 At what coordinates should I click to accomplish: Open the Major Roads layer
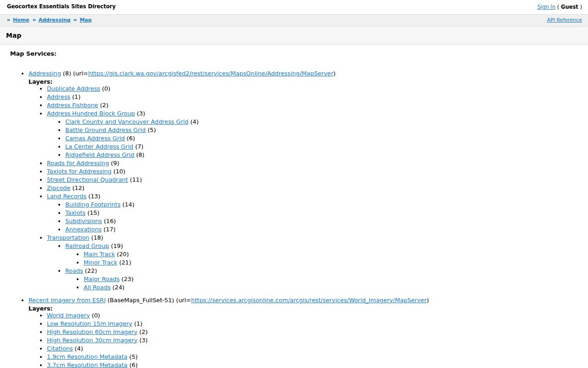[x=102, y=279]
